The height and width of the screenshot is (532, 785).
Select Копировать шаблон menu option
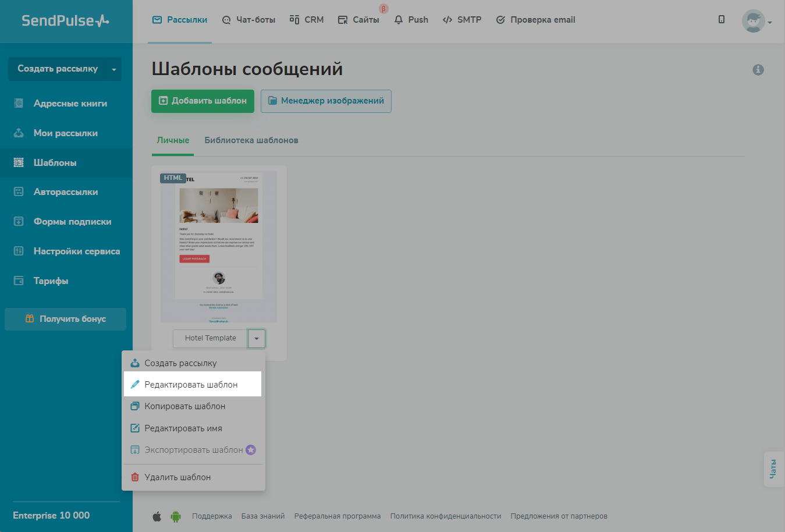184,406
